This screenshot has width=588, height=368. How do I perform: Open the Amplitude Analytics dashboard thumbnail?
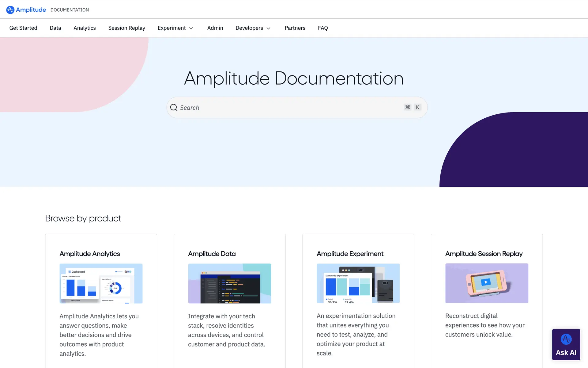tap(101, 283)
